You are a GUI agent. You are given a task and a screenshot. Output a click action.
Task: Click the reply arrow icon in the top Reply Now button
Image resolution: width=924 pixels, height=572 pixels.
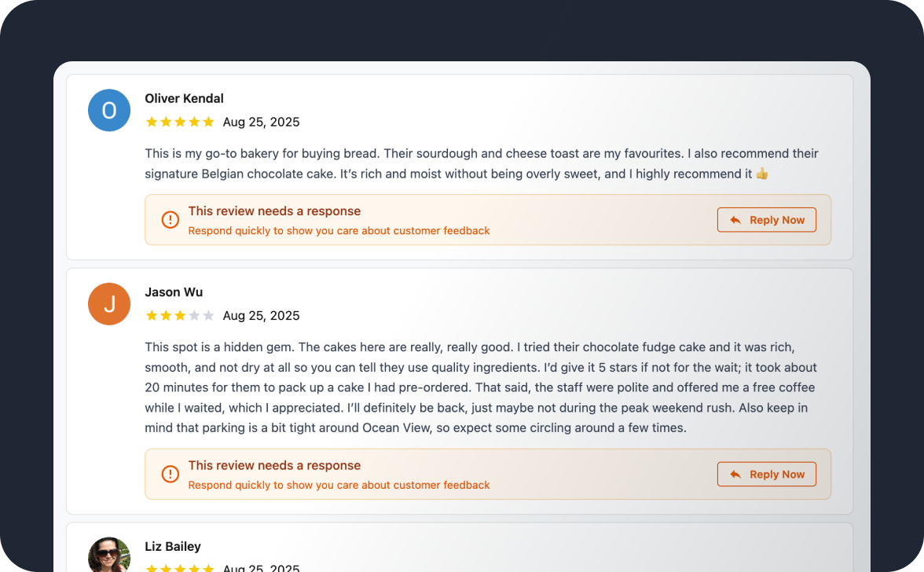[735, 220]
